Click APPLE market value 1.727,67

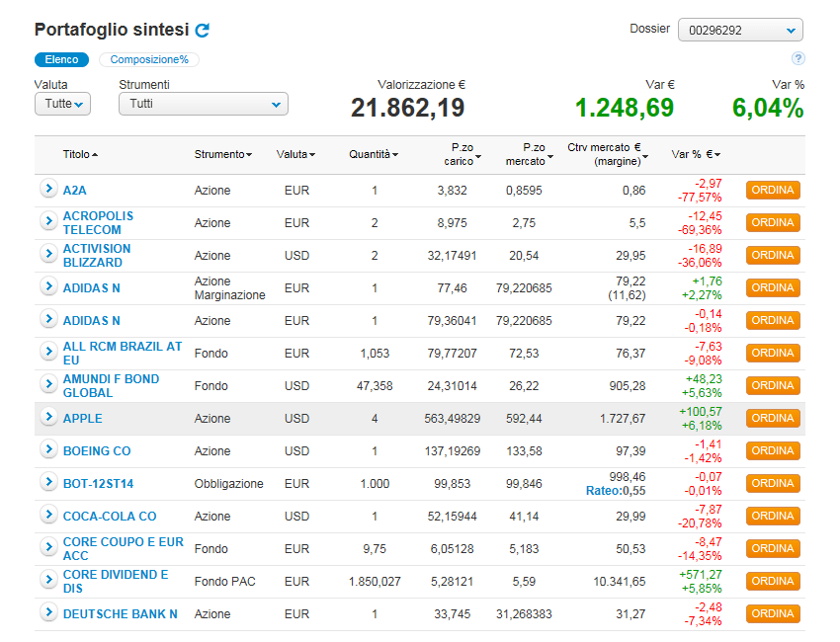point(623,419)
